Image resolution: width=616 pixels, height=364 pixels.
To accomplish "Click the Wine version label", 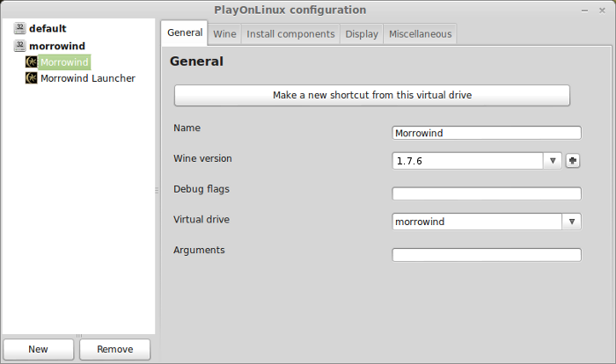I will tap(202, 158).
